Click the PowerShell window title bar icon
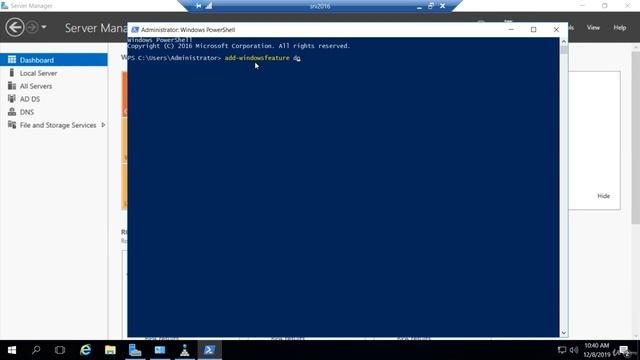This screenshot has width=640, height=360. 135,29
